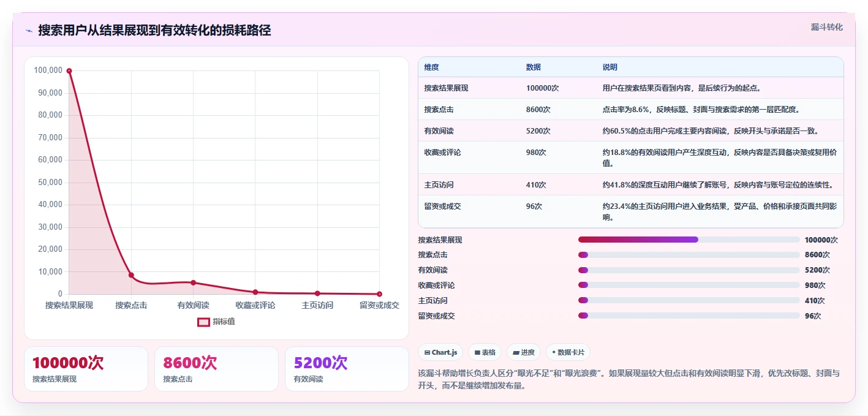Click the 5200次 summary card

point(347,369)
